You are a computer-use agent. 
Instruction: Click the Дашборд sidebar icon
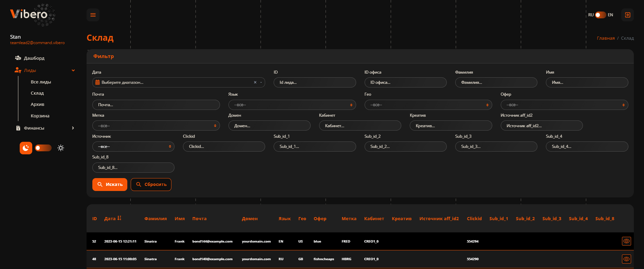(x=18, y=58)
